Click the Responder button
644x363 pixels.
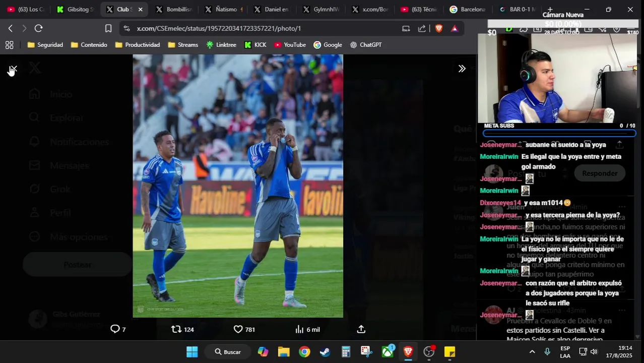(600, 173)
